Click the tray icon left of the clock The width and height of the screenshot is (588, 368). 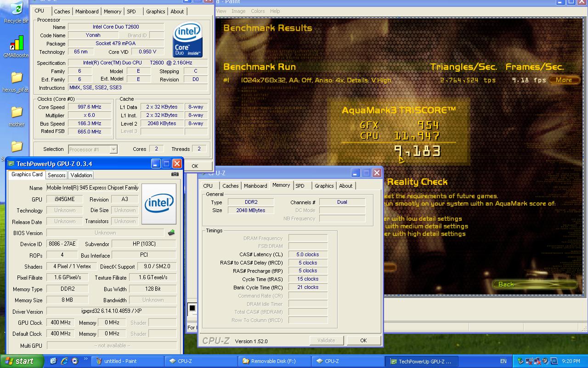[x=553, y=361]
